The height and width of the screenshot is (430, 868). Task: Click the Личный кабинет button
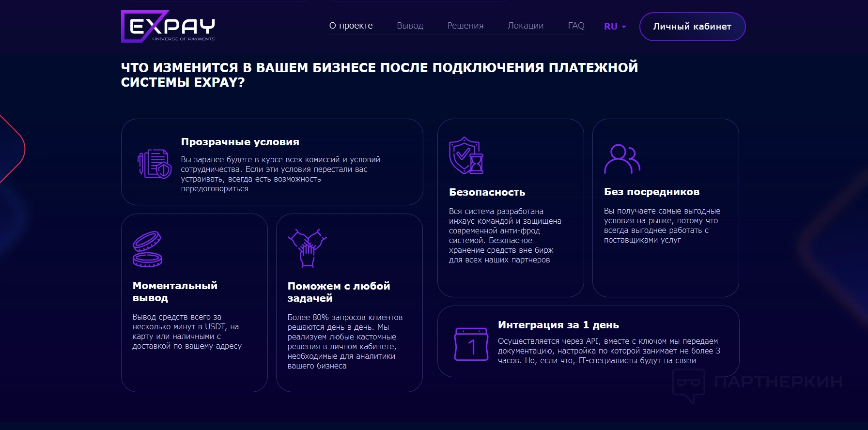pyautogui.click(x=692, y=27)
